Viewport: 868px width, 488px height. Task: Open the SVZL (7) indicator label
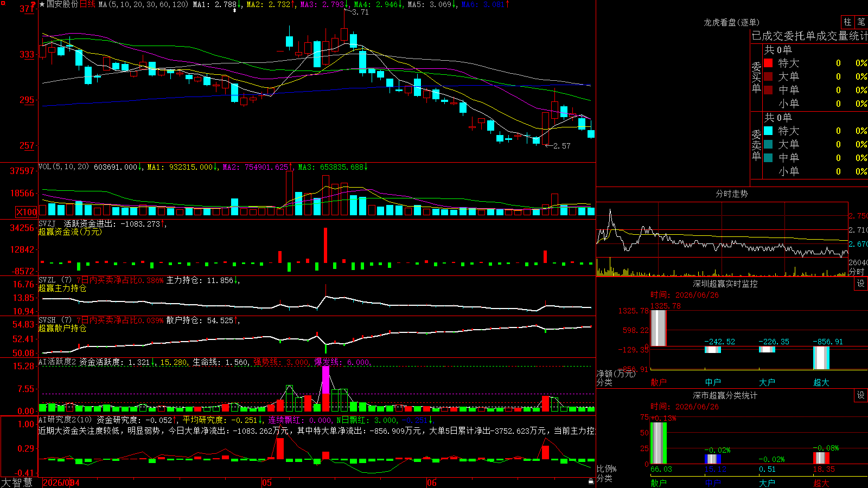55,280
